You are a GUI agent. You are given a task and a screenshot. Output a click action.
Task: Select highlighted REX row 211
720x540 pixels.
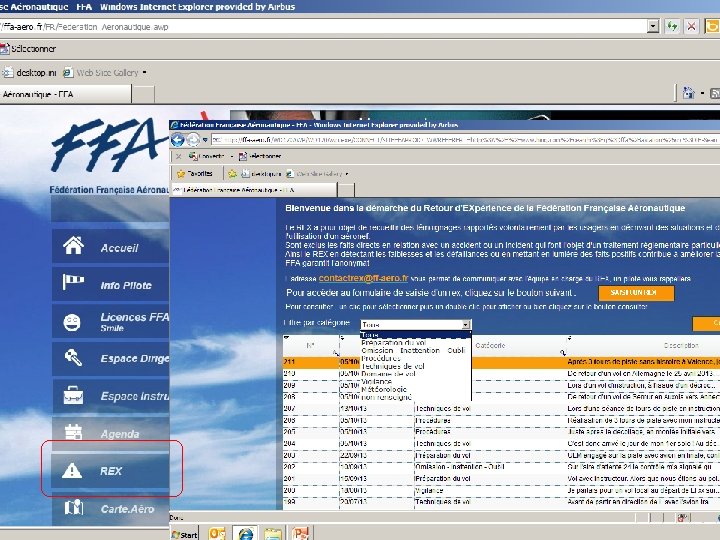click(501, 362)
